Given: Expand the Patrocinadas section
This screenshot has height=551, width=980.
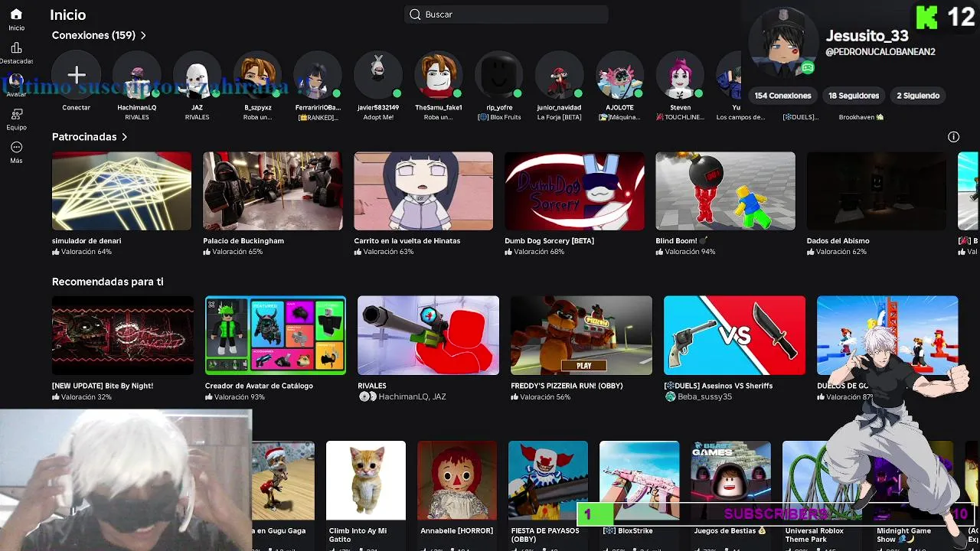Looking at the screenshot, I should tap(90, 137).
